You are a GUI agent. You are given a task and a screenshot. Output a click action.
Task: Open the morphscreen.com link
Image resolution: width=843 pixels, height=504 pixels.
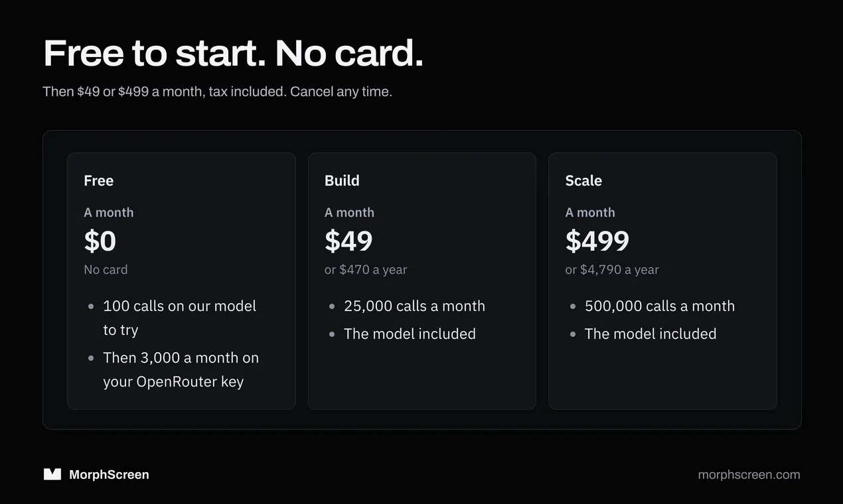pos(749,475)
